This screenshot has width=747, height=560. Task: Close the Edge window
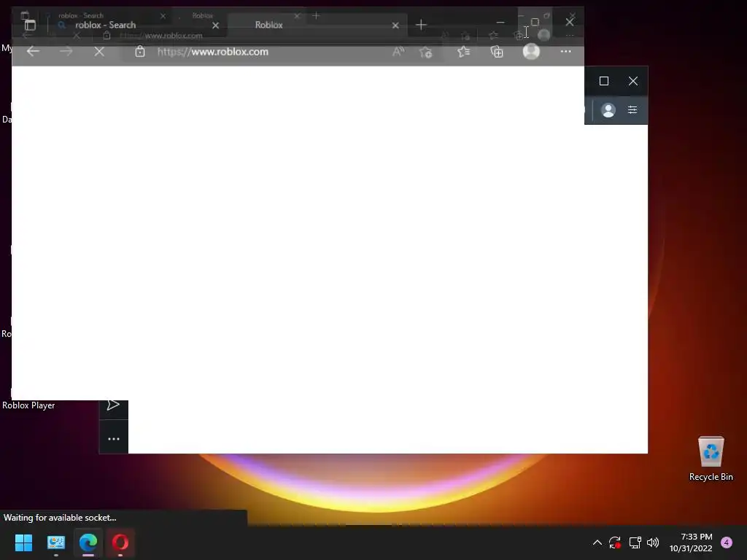point(570,22)
